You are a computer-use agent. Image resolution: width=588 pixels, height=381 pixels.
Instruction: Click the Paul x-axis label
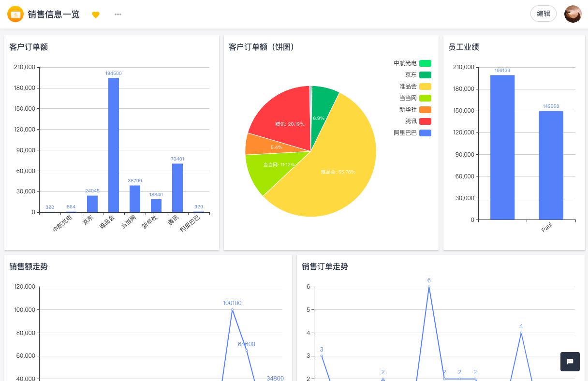(546, 227)
